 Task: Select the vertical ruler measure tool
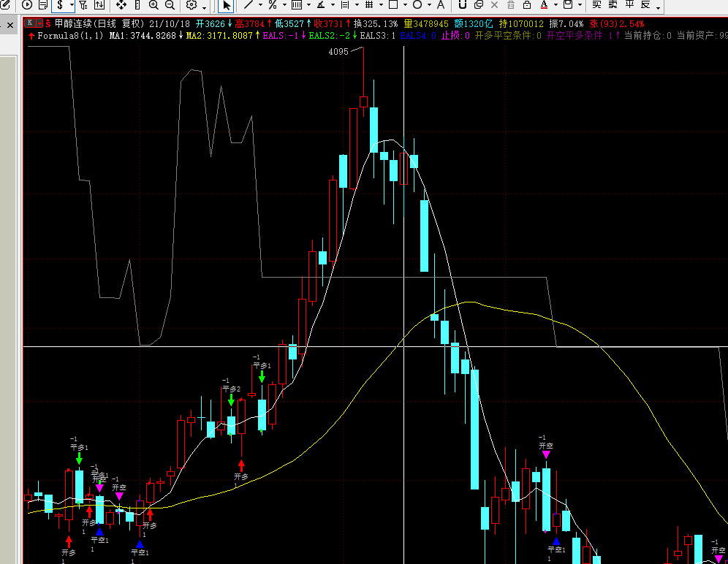tap(137, 5)
